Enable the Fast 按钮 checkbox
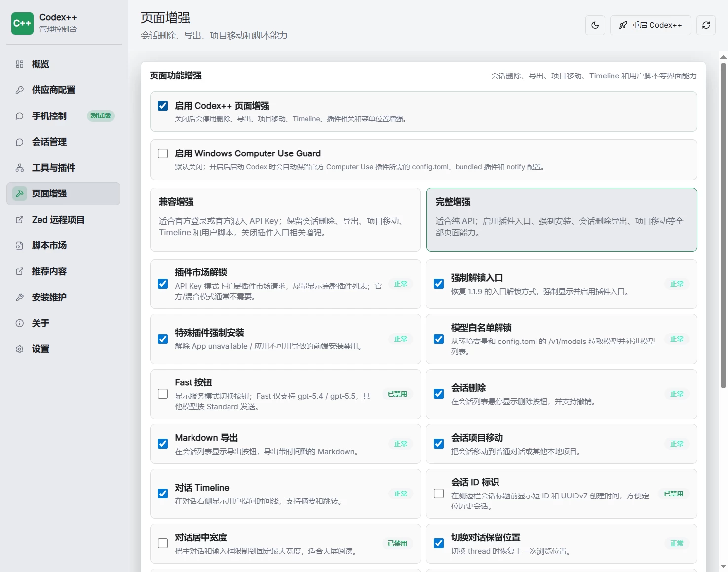Viewport: 728px width, 572px height. click(163, 394)
